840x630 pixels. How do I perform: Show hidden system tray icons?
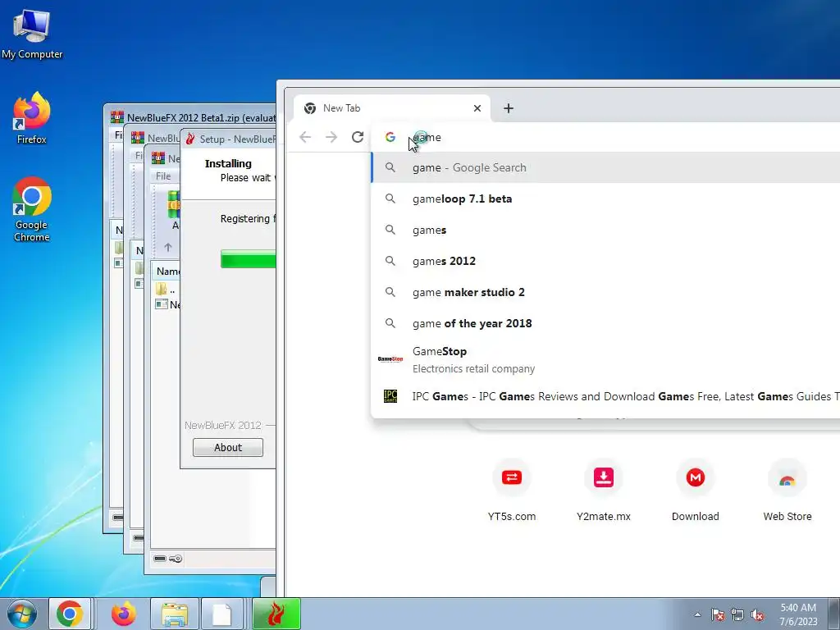click(x=697, y=614)
